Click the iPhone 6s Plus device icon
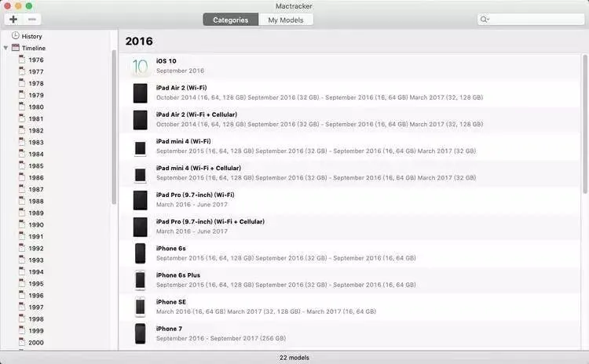Screen dimensions: 589x364 (140, 280)
